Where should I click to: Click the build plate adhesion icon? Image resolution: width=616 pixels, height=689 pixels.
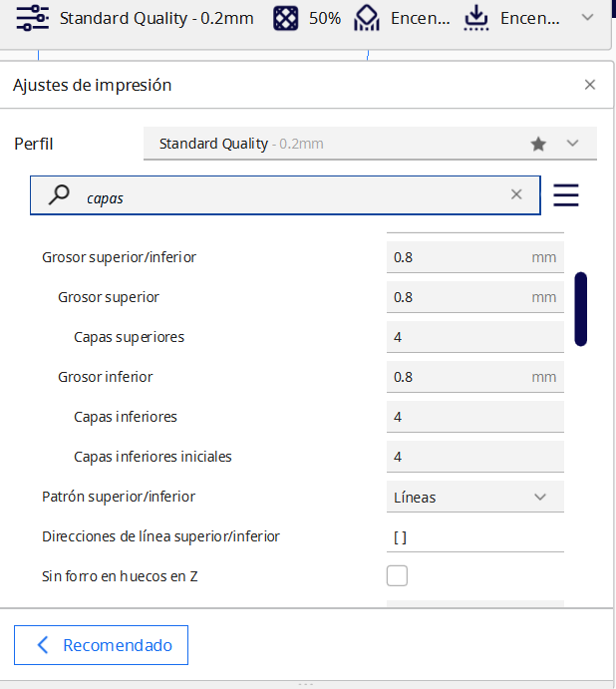coord(477,18)
